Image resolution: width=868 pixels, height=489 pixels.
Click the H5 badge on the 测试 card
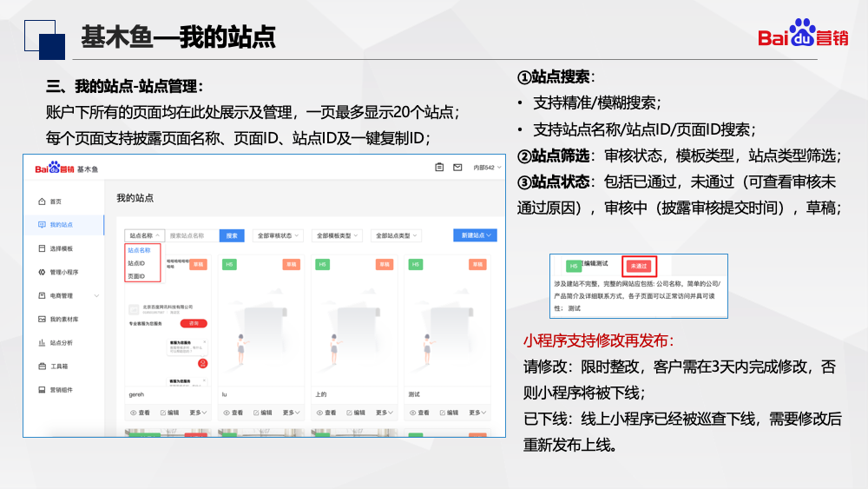coord(415,265)
